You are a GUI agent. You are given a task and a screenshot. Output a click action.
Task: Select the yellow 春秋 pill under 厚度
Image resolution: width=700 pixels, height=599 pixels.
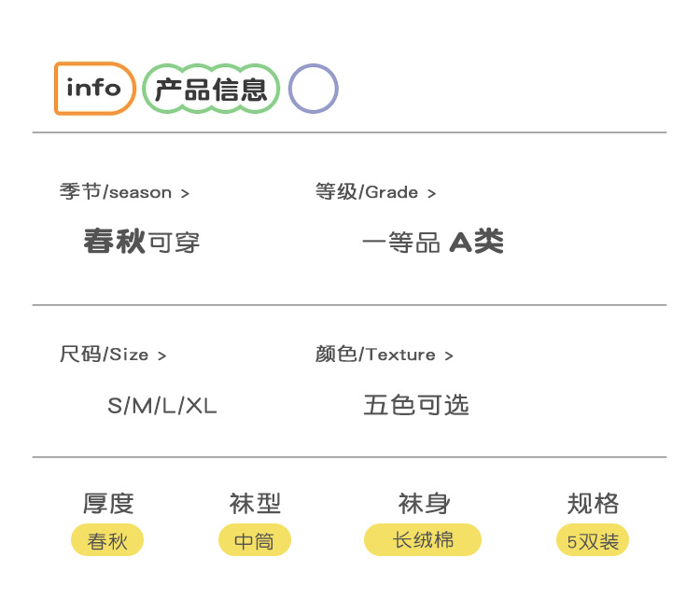coord(107,540)
